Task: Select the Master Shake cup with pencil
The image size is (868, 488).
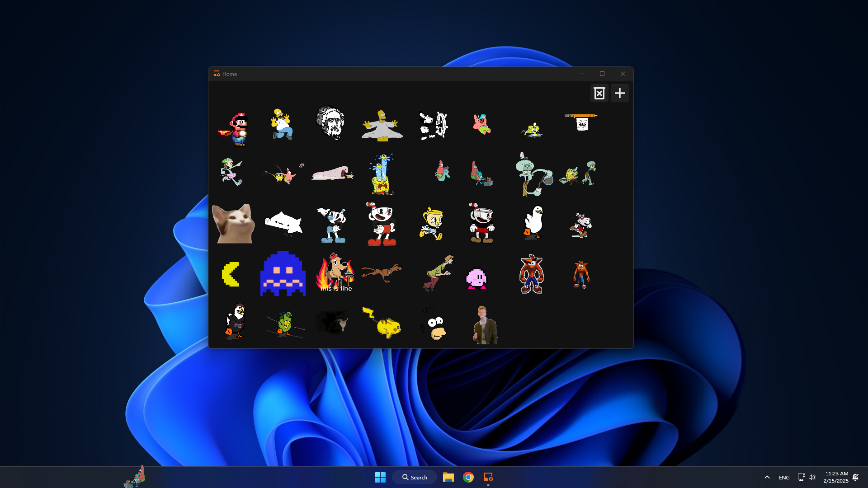Action: click(x=581, y=122)
